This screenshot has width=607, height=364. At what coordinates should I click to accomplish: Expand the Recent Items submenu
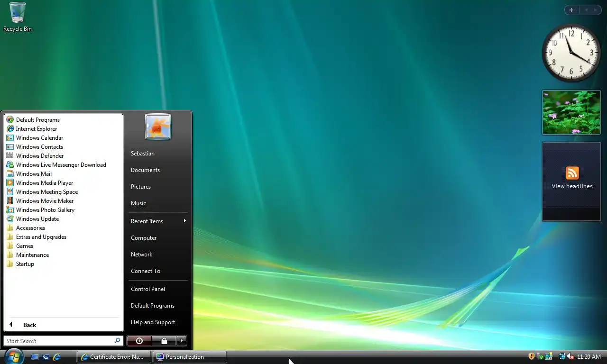pyautogui.click(x=158, y=221)
